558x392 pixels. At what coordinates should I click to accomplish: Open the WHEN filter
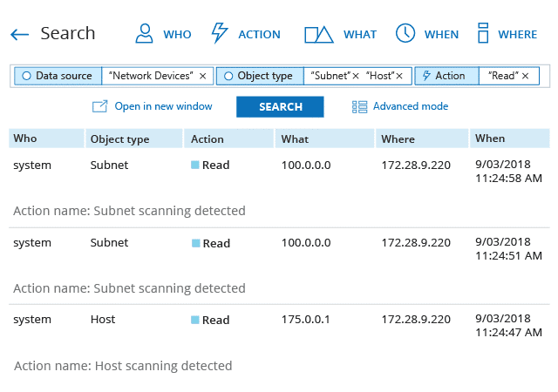pos(441,35)
